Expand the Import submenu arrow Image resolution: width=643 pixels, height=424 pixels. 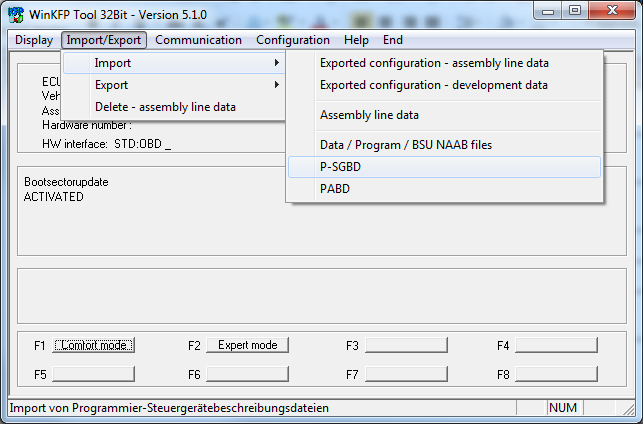pyautogui.click(x=275, y=63)
